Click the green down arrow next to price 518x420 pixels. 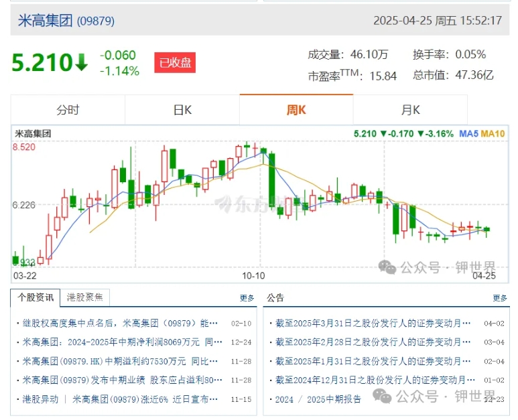pos(81,62)
